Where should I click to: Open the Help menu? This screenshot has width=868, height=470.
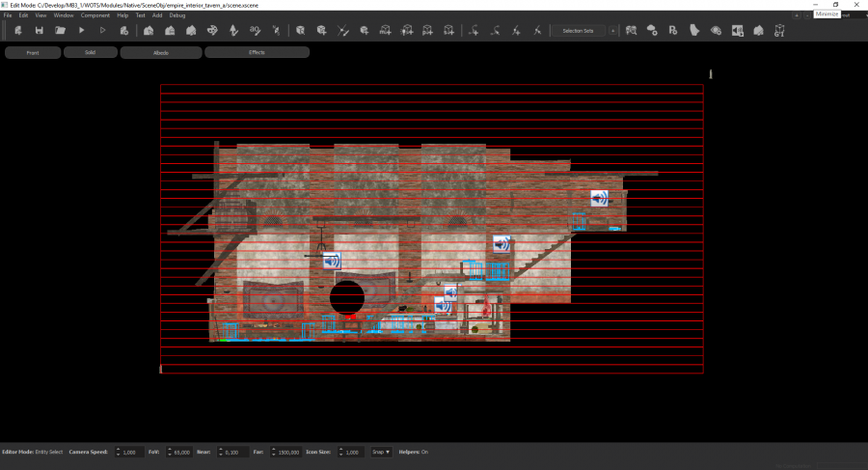pyautogui.click(x=122, y=15)
